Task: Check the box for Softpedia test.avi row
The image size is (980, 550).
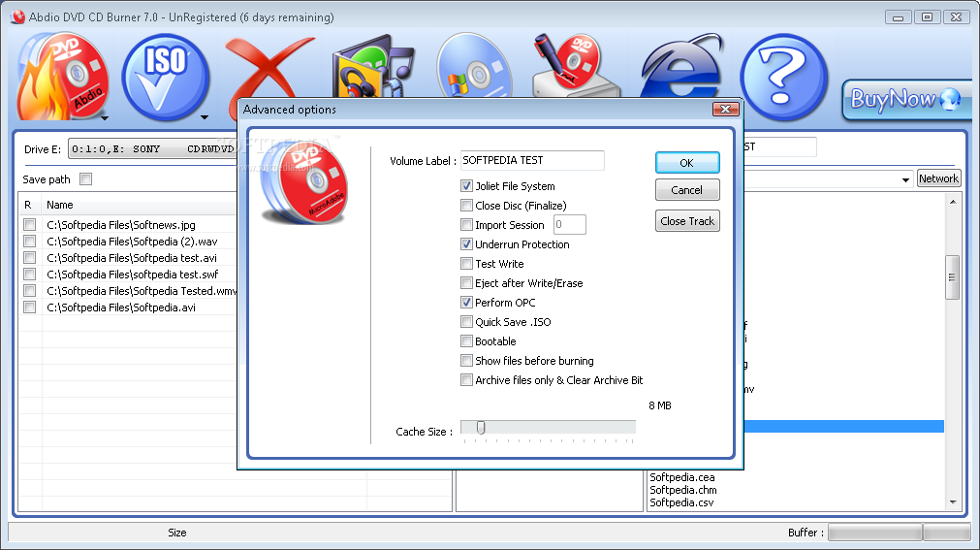Action: [x=29, y=257]
